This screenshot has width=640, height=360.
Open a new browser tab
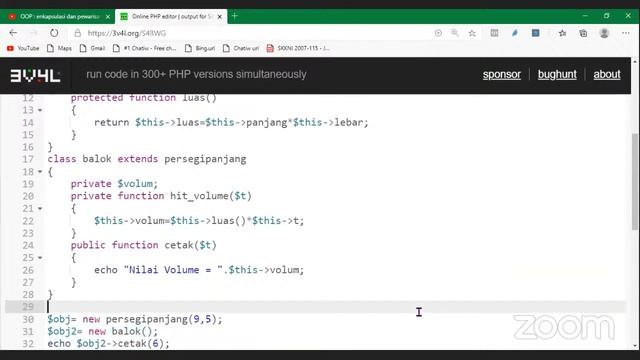(235, 16)
